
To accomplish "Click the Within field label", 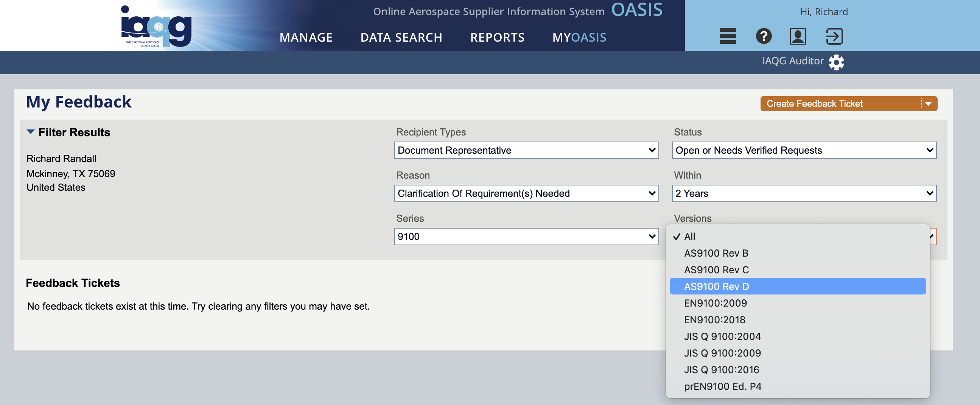I will [x=687, y=175].
